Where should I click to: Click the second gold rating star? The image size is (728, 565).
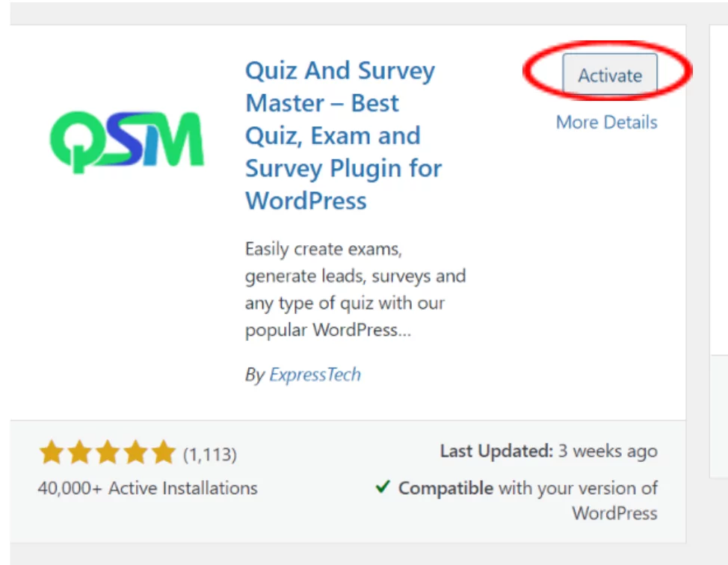79,453
